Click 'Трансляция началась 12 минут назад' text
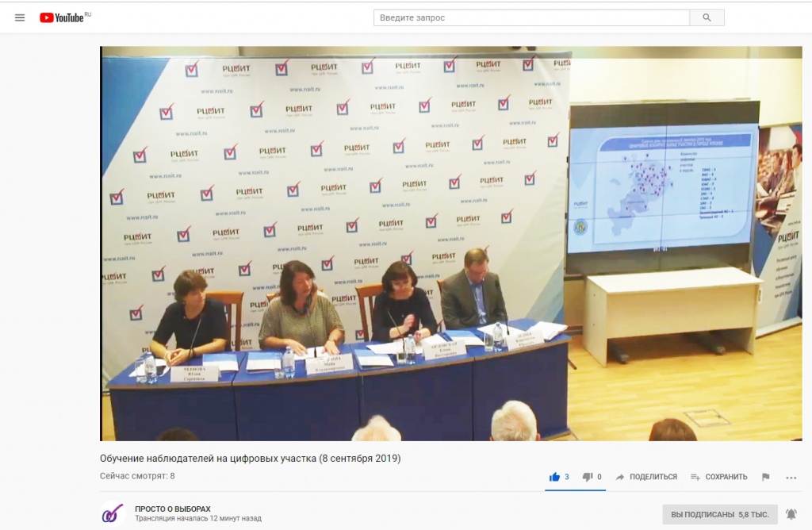The image size is (812, 530). [198, 518]
